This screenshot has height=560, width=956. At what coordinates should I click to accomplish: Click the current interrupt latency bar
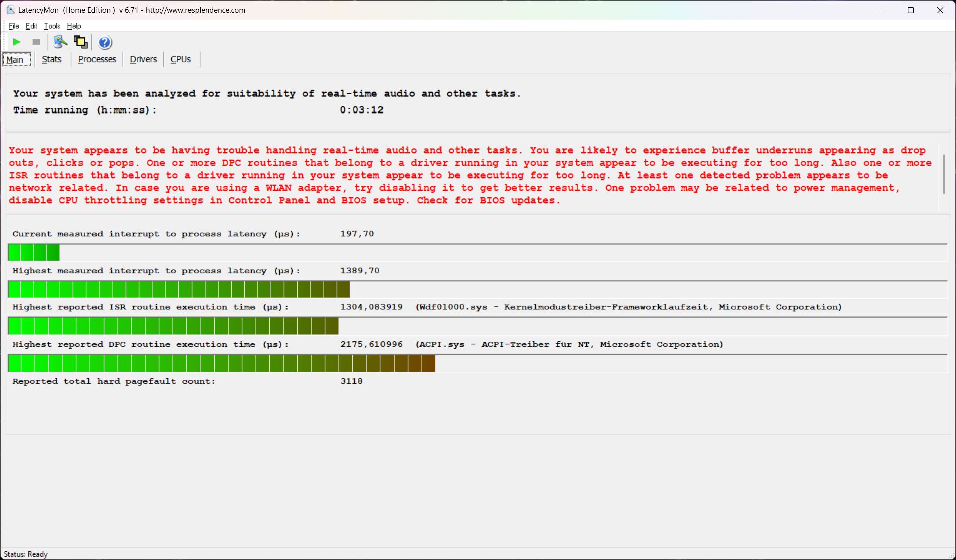coord(34,252)
